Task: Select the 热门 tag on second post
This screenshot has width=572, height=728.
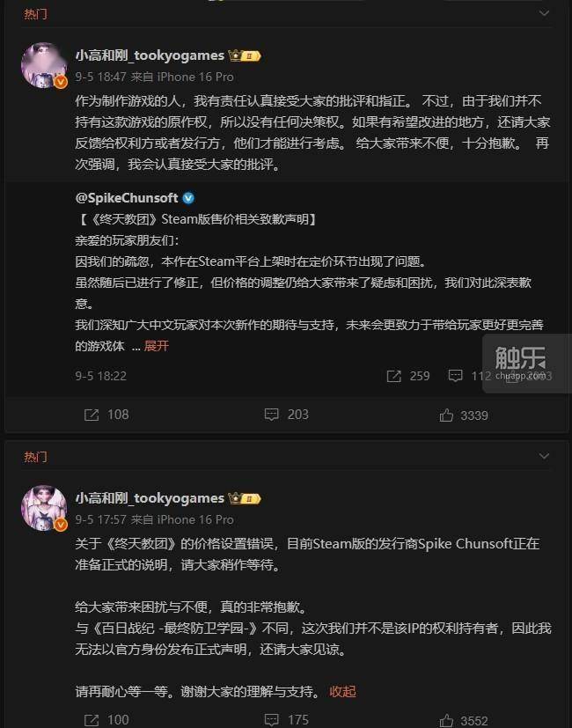Action: click(35, 457)
